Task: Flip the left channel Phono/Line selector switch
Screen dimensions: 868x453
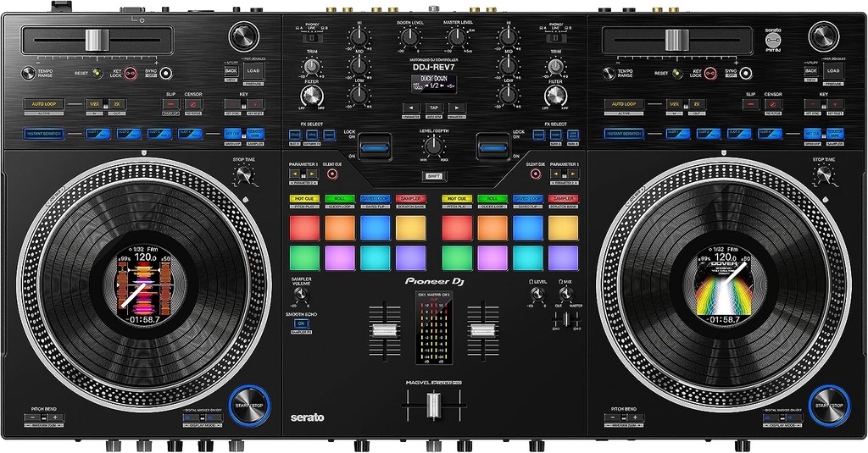Action: point(312,38)
